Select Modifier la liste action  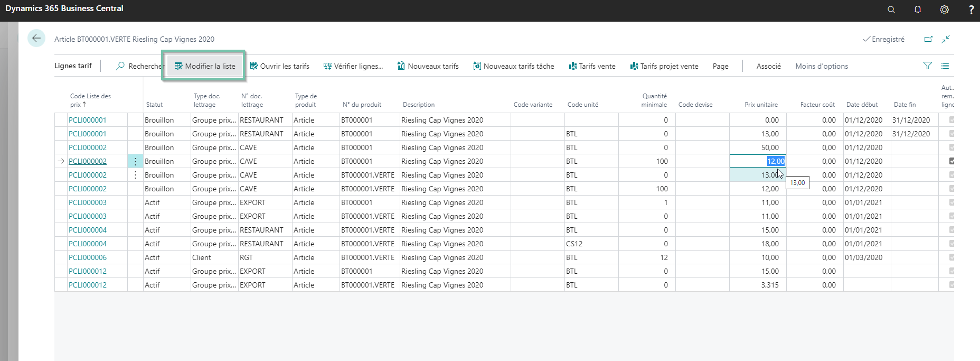coord(205,66)
